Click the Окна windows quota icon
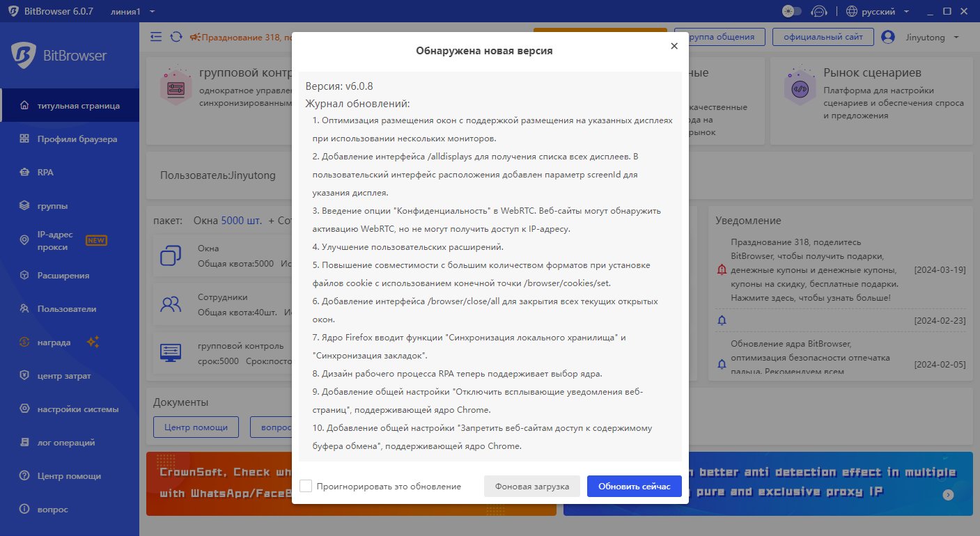Screen dimensions: 980x536 tap(171, 255)
